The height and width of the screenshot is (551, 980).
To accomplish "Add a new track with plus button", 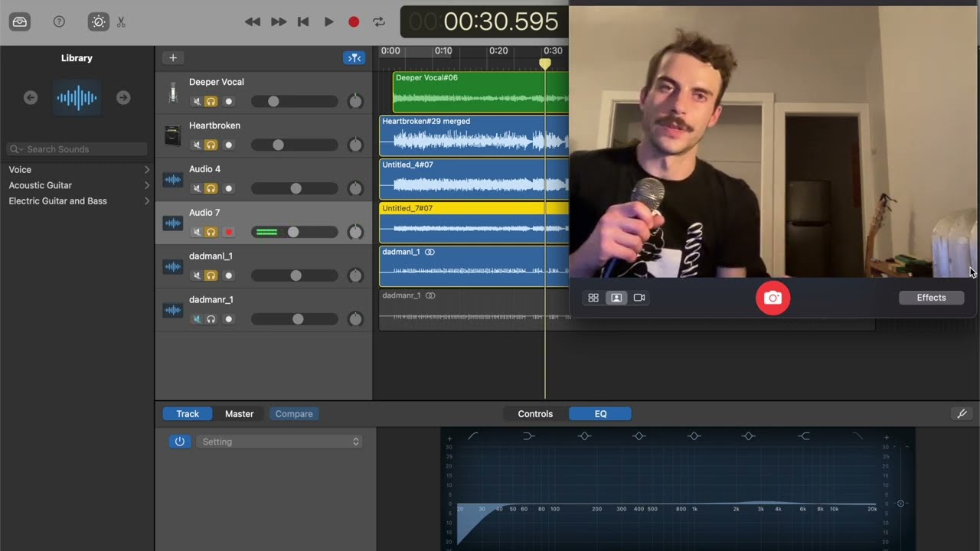I will click(x=173, y=58).
